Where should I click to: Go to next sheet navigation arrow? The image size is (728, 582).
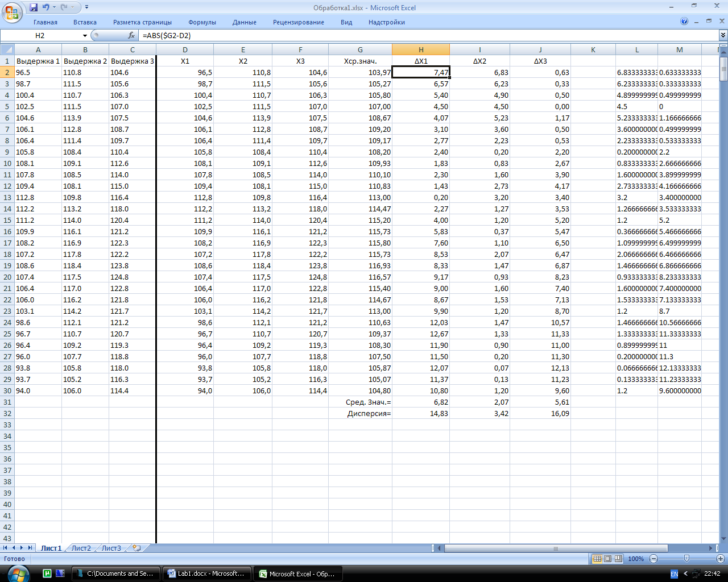22,548
